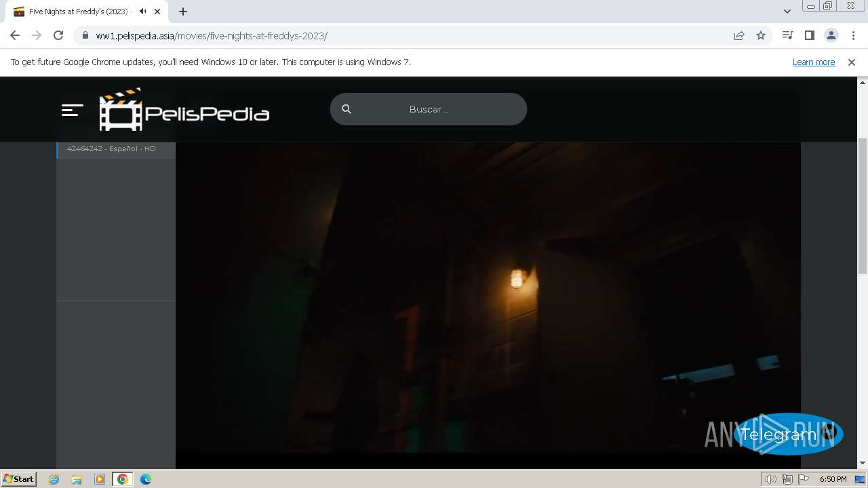Click the search magnifier icon

(x=347, y=109)
